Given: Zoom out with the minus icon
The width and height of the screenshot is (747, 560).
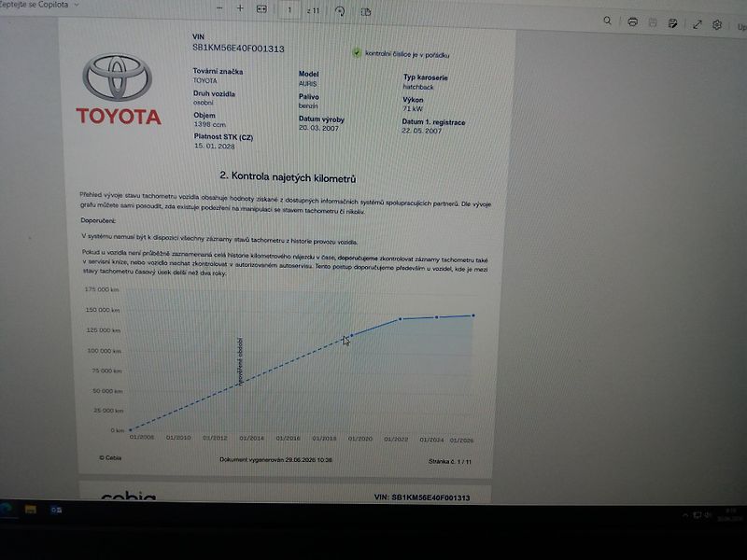Looking at the screenshot, I should pos(219,8).
